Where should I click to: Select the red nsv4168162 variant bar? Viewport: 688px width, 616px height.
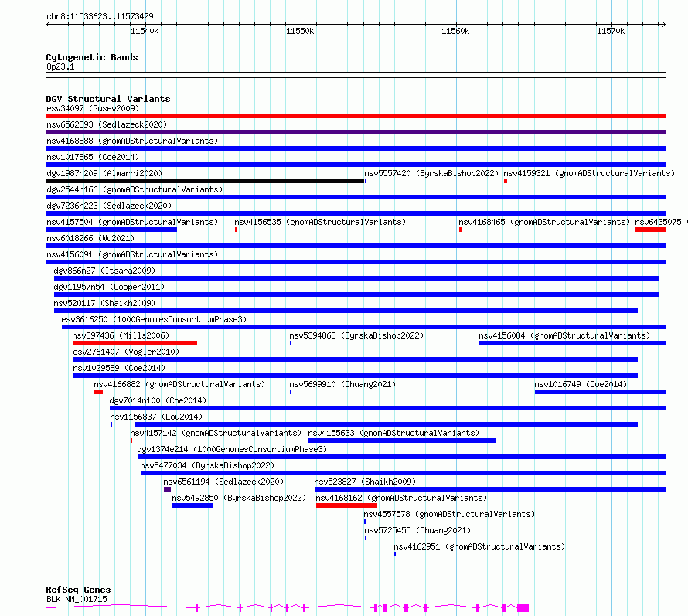click(346, 505)
